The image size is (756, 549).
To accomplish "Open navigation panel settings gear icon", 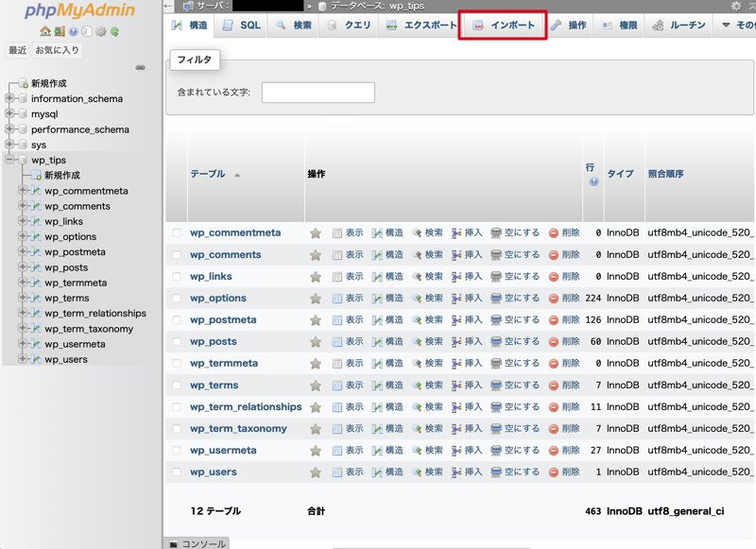I will 101,32.
